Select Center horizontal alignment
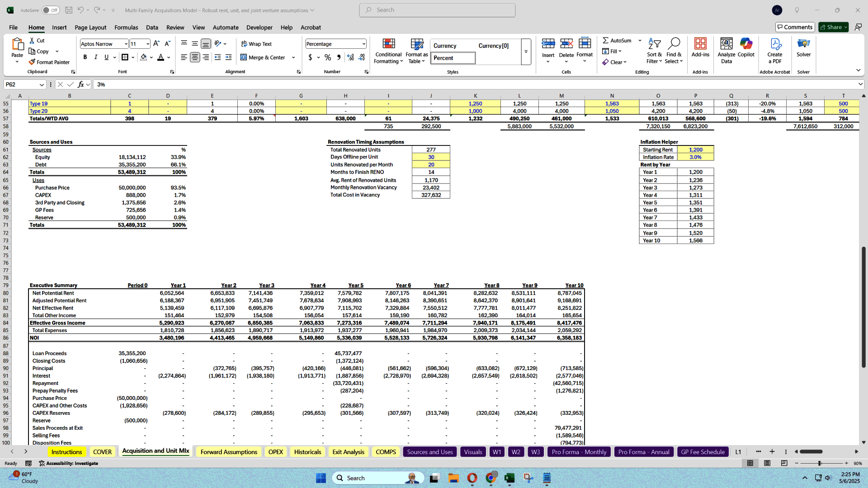This screenshot has width=868, height=488. point(195,57)
